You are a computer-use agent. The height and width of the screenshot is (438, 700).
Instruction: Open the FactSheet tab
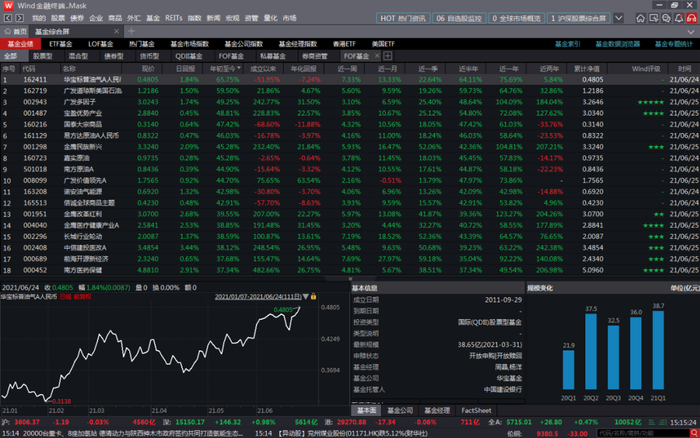[476, 410]
